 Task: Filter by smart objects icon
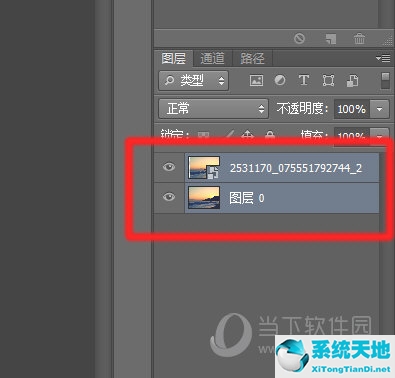pyautogui.click(x=352, y=80)
